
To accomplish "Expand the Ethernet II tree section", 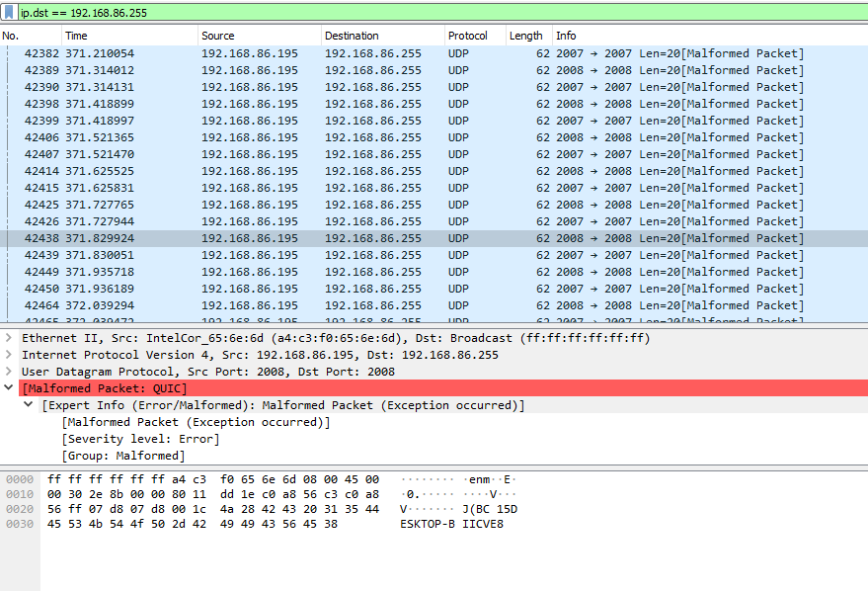I will click(9, 338).
